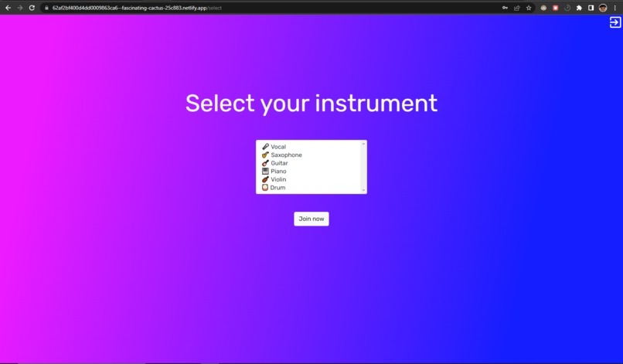Select the Piano option
Viewport: 623px width, 364px height.
(309, 172)
